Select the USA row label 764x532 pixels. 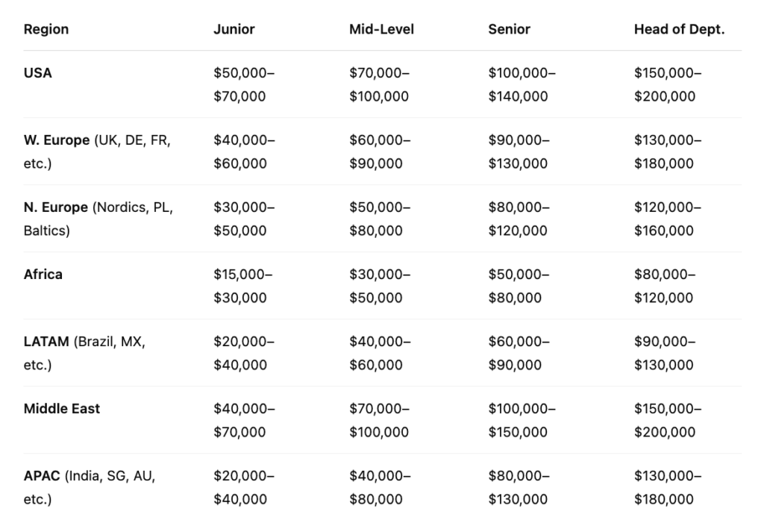coord(38,73)
